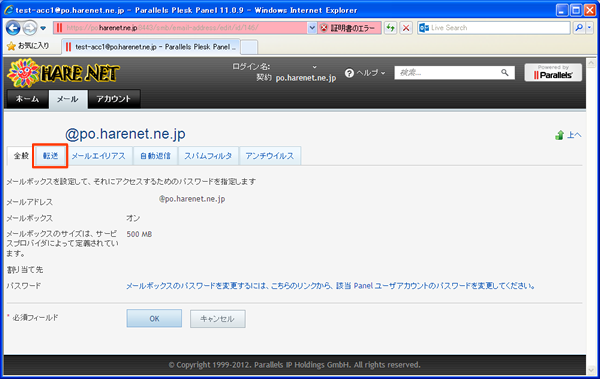This screenshot has width=600, height=379.
Task: Run search with the magnifier button
Action: [x=579, y=28]
